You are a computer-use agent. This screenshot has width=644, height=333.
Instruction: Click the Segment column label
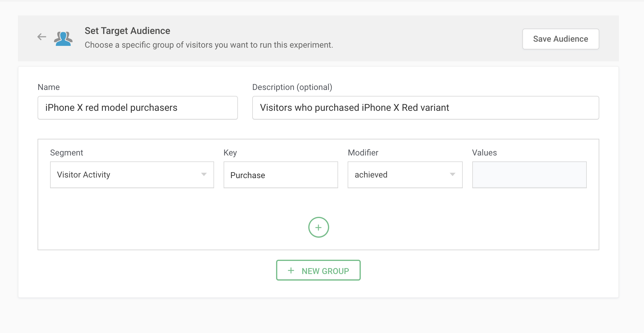[66, 153]
